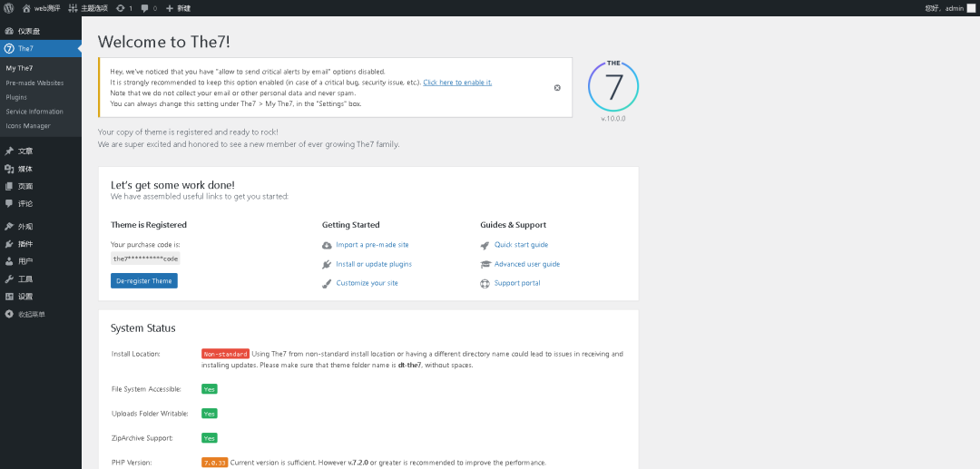Open the web测评 site home link
The width and height of the screenshot is (980, 469).
pos(41,8)
